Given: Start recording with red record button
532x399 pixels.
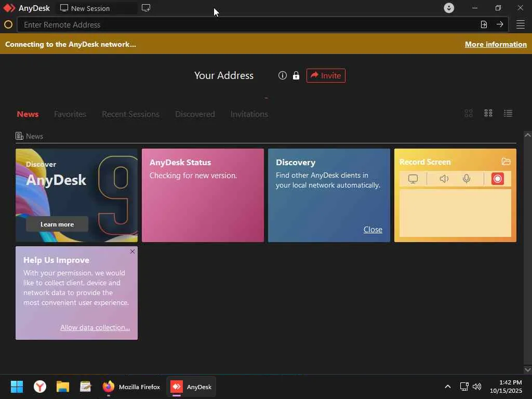Looking at the screenshot, I should (497, 179).
